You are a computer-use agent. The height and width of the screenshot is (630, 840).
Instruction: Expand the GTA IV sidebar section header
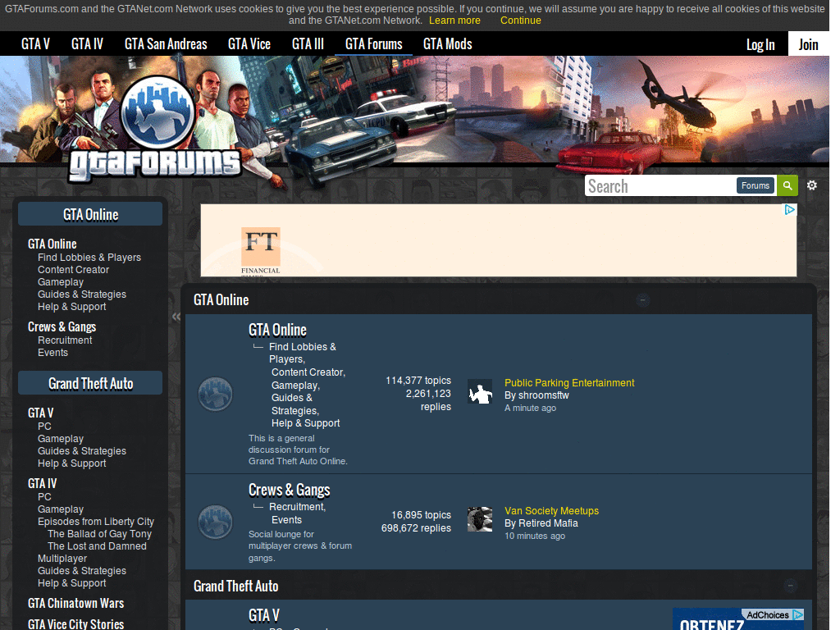(x=42, y=483)
